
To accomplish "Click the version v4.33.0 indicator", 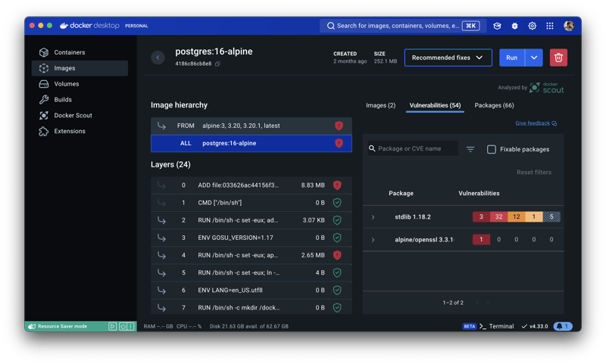I will tap(535, 326).
